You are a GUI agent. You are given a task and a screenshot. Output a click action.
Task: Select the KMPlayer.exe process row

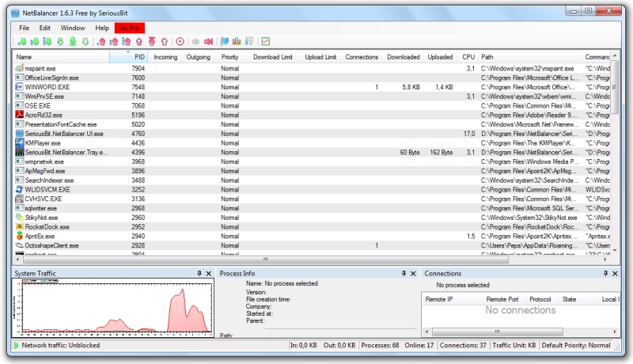(312, 143)
